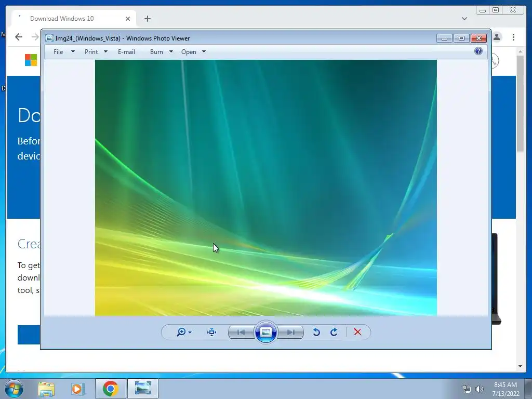The width and height of the screenshot is (532, 399).
Task: Open the Print menu
Action: [x=91, y=52]
